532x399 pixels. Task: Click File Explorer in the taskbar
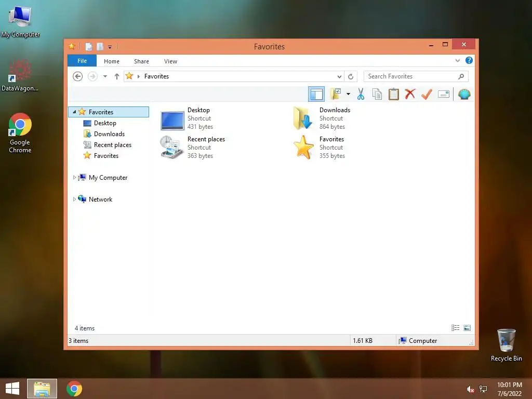pos(42,389)
